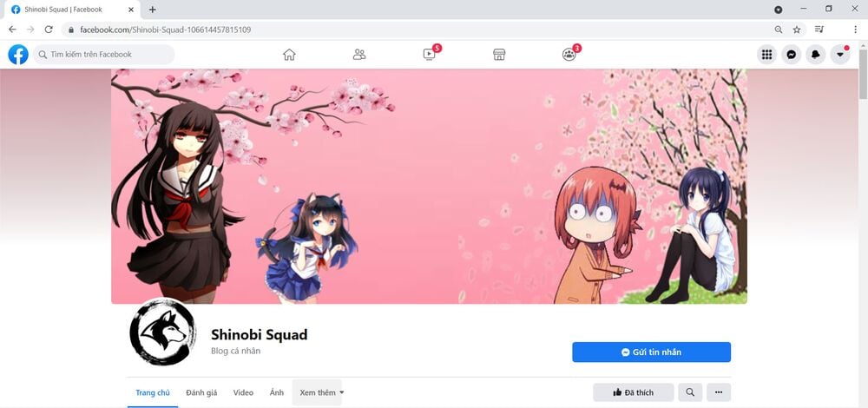
Task: Open the Watch video icon with 5 badge
Action: (x=430, y=54)
